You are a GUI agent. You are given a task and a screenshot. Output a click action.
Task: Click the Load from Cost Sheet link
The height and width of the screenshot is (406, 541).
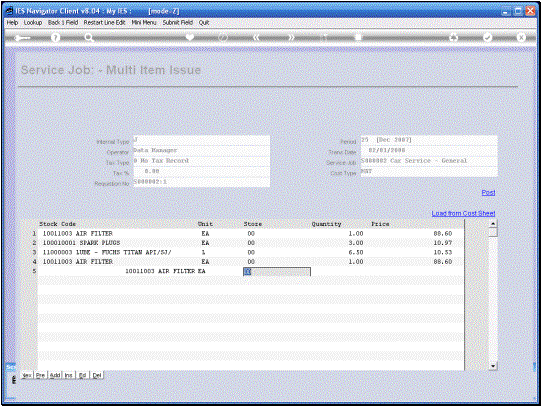[x=463, y=213]
